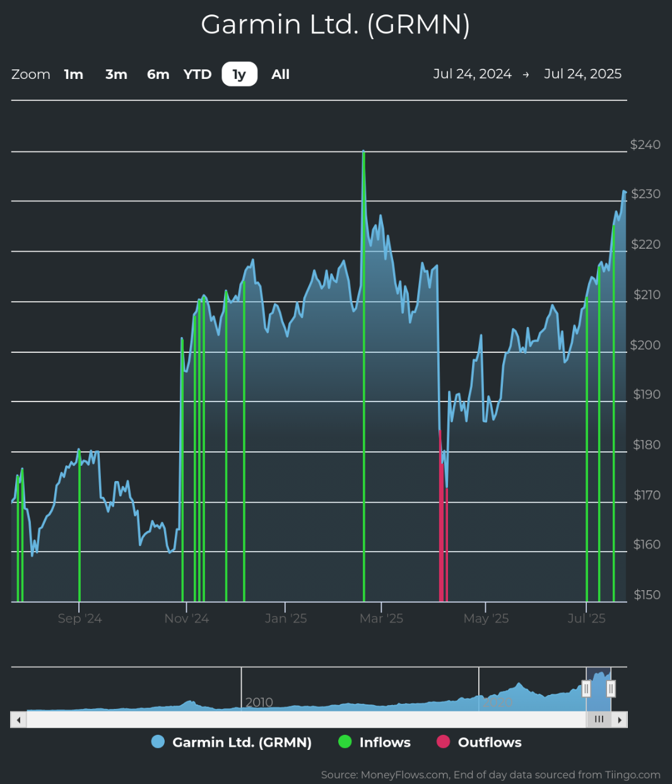The height and width of the screenshot is (784, 672).
Task: Click the source credit text
Action: (490, 775)
